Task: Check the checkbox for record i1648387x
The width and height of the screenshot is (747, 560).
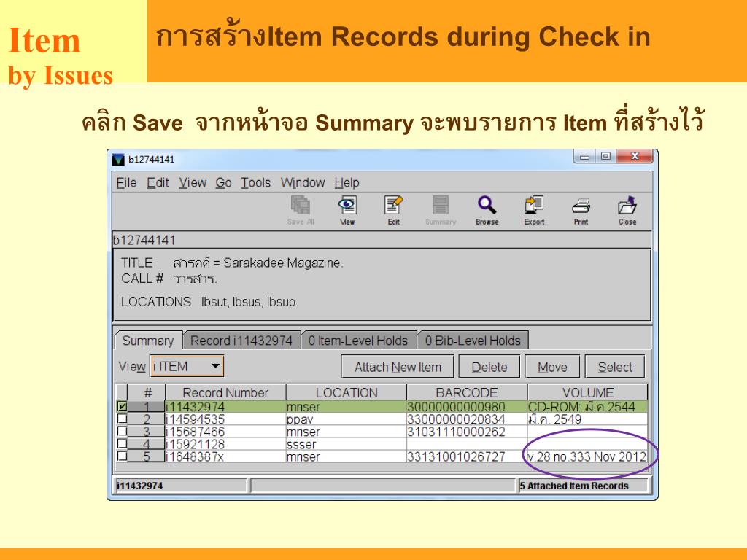Action: [122, 456]
